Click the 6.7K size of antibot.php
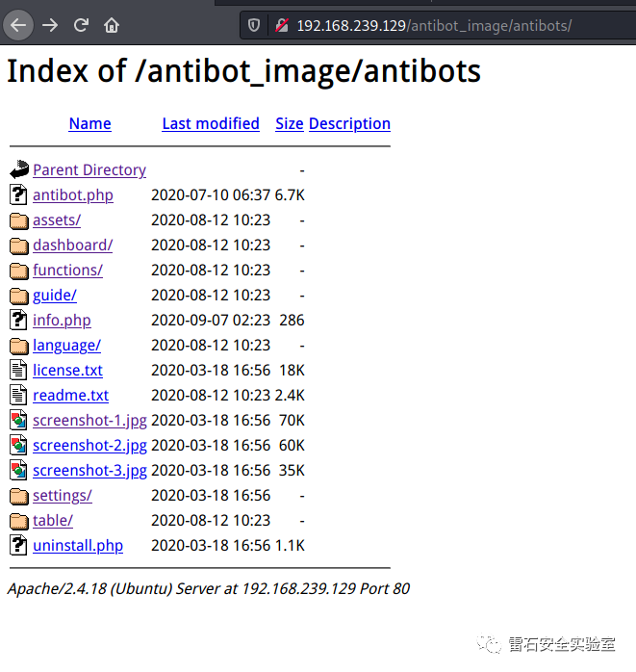The image size is (636, 672). pyautogui.click(x=290, y=195)
